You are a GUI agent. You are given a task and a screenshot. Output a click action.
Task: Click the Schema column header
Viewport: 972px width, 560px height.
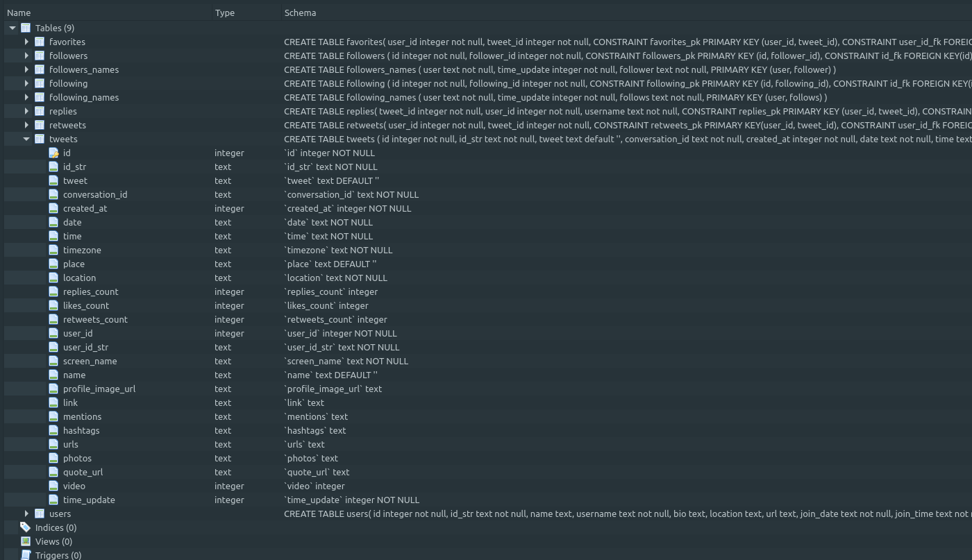300,12
